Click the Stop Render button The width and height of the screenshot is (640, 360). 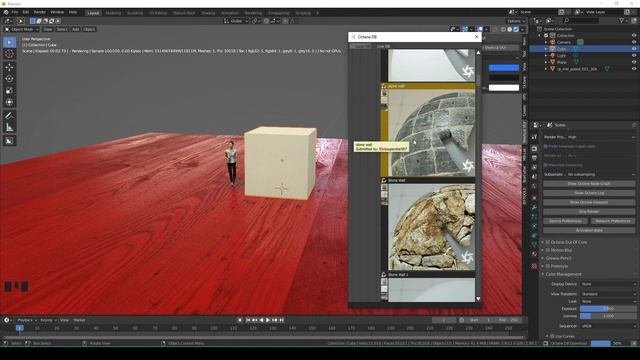589,212
